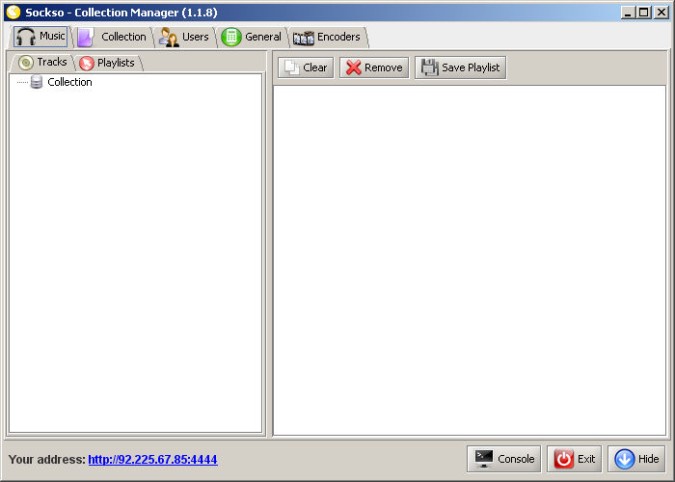This screenshot has width=675, height=482.
Task: Remove the selected playlist item
Action: click(x=374, y=68)
